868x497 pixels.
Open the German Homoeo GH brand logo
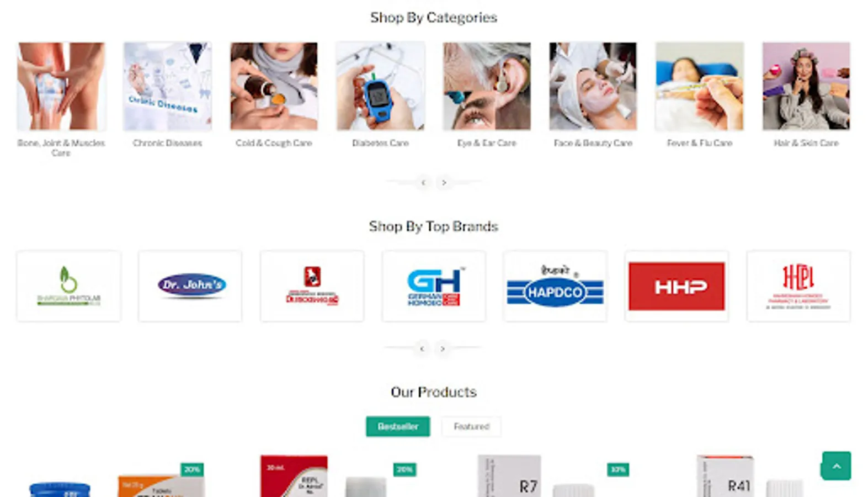434,285
